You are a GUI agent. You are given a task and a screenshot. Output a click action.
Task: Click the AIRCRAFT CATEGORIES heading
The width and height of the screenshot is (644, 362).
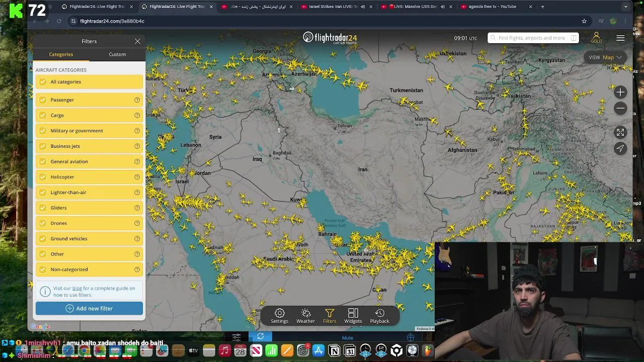[61, 70]
